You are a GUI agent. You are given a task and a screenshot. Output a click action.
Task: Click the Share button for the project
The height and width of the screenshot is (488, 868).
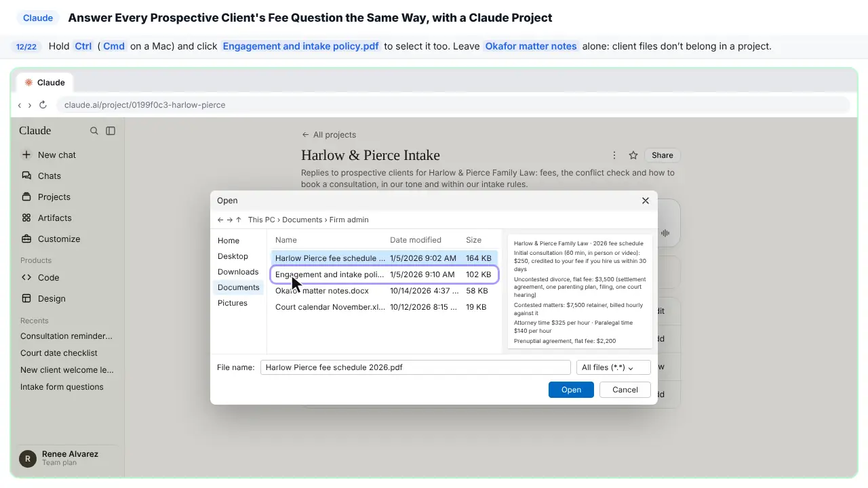coord(663,155)
